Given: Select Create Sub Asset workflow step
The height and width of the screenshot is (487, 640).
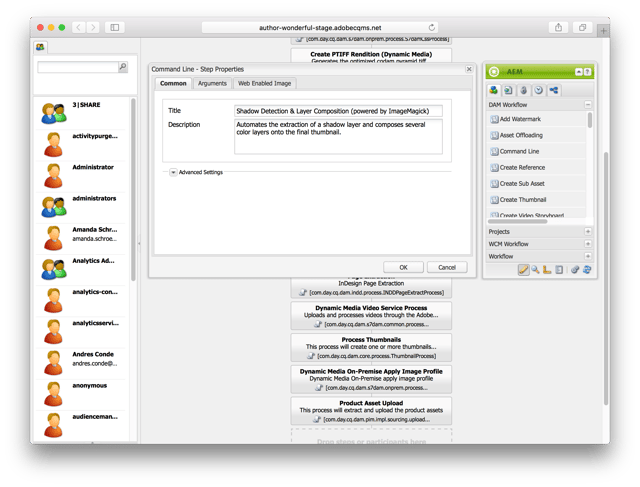Looking at the screenshot, I should (536, 184).
